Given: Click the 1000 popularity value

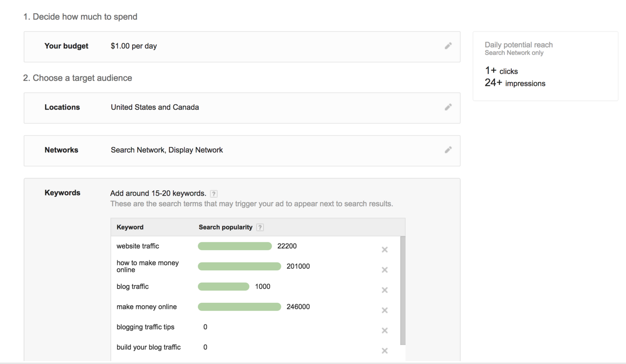Looking at the screenshot, I should point(263,286).
